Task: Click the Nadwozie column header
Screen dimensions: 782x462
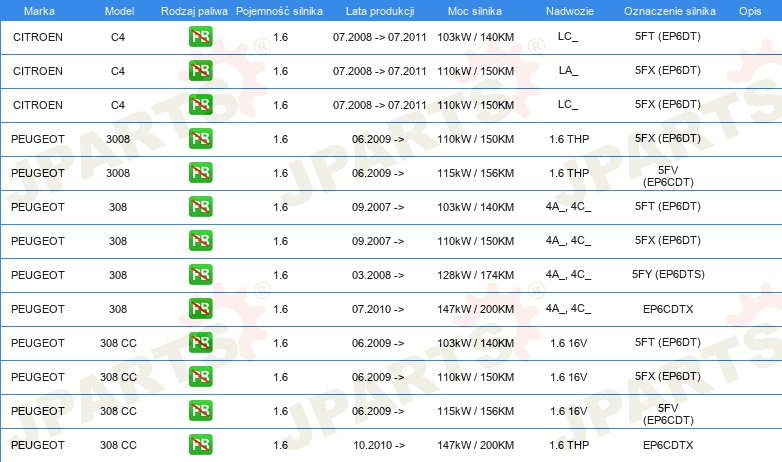Action: (570, 11)
